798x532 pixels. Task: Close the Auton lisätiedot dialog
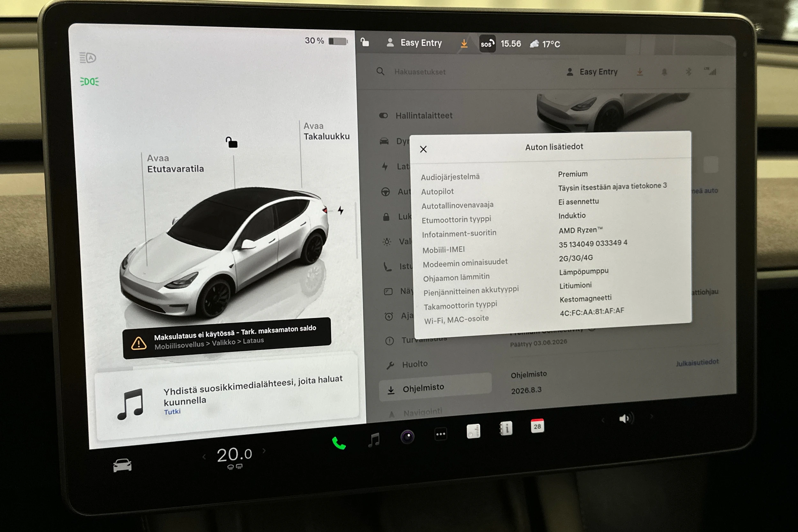pos(423,149)
